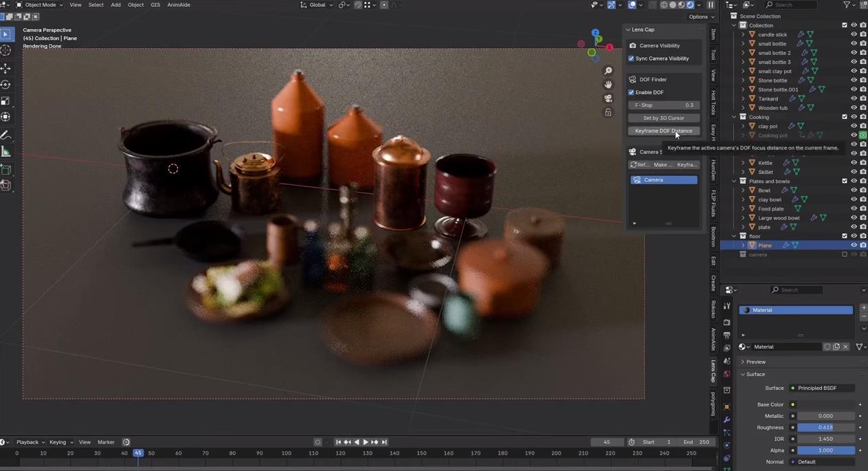Open the Options dropdown
Screen dimensions: 868x471
[701, 17]
